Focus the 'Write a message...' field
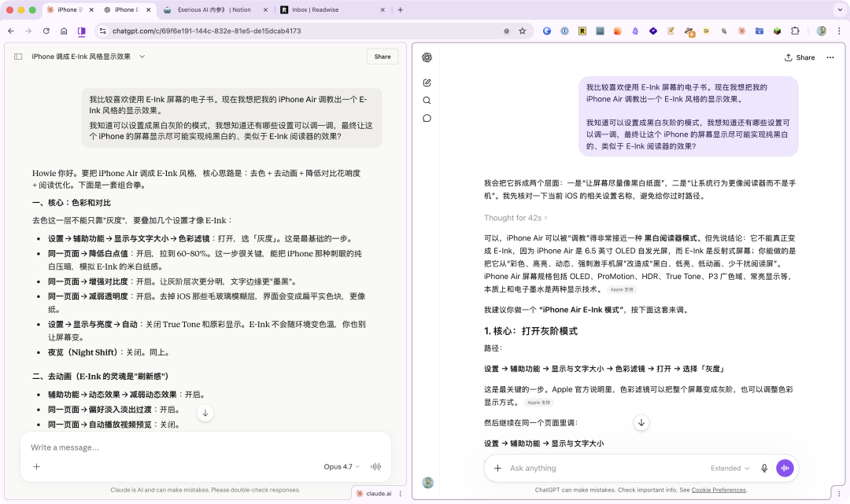This screenshot has width=850, height=504. 205,447
